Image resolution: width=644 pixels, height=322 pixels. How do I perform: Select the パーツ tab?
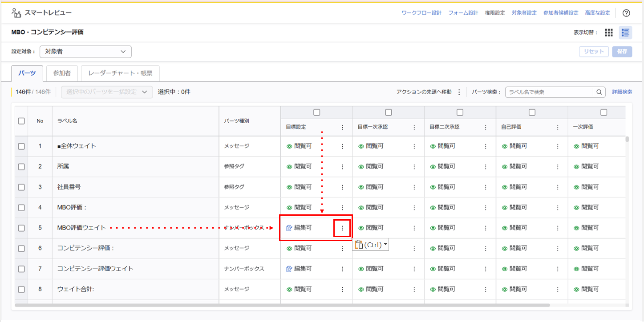[27, 73]
